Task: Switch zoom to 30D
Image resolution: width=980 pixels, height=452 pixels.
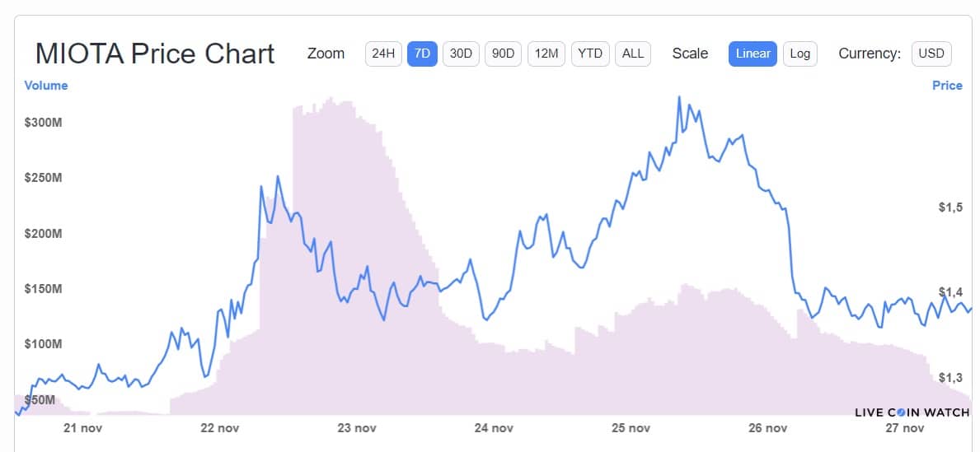Action: [x=461, y=54]
